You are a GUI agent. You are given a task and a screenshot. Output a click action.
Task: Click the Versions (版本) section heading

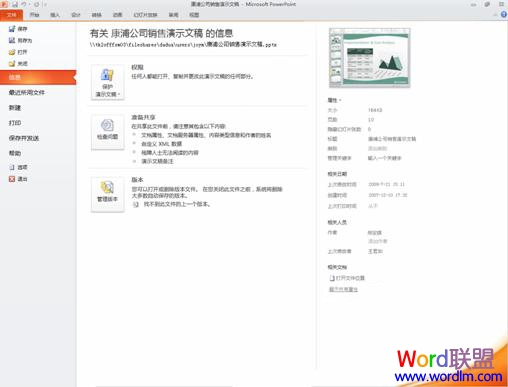[137, 180]
